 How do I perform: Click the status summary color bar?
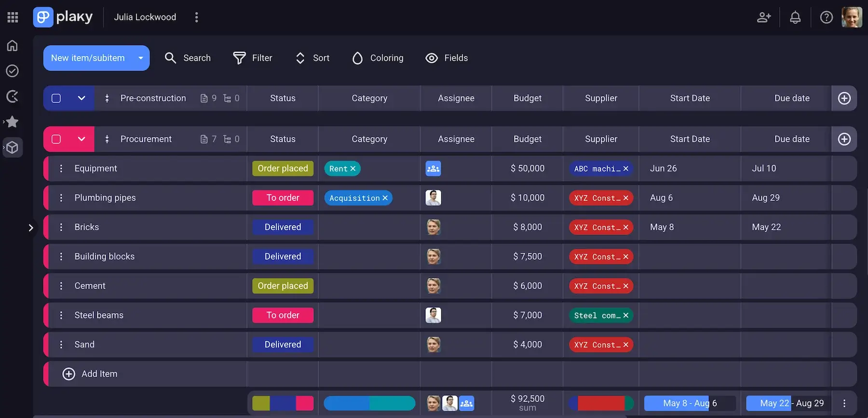[283, 403]
